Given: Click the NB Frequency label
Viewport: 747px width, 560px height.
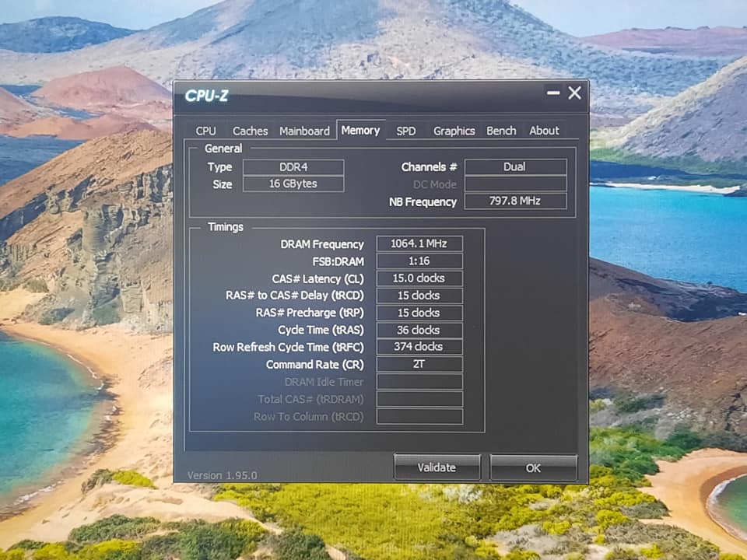Looking at the screenshot, I should point(423,202).
